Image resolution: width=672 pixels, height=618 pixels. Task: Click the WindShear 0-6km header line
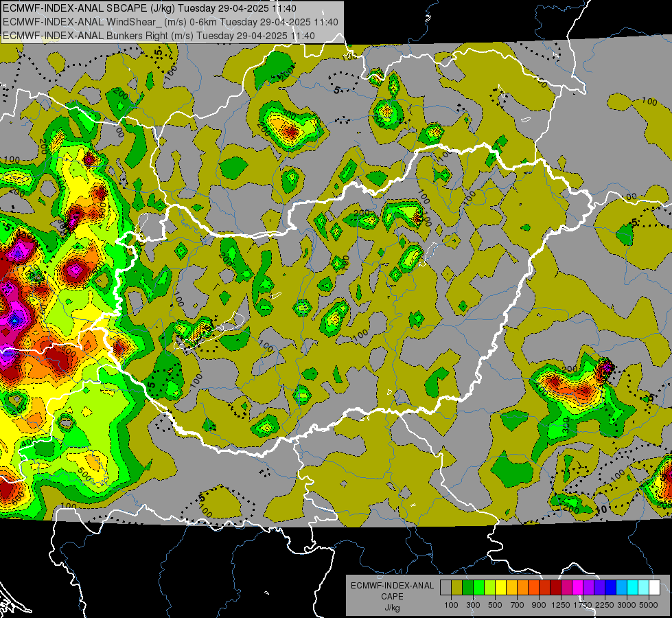coord(170,22)
